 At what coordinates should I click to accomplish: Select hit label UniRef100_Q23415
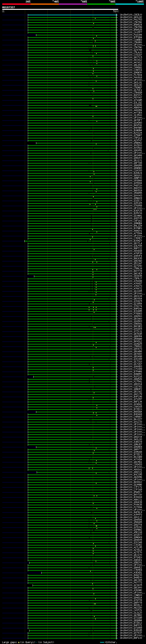pyautogui.click(x=131, y=585)
